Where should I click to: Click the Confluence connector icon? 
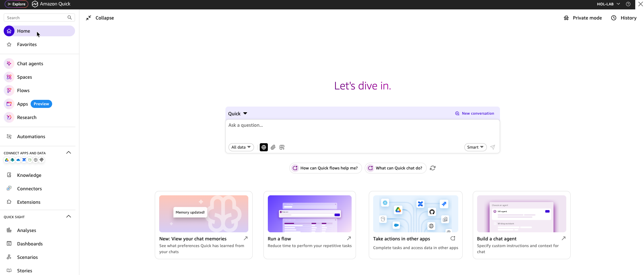point(24,160)
